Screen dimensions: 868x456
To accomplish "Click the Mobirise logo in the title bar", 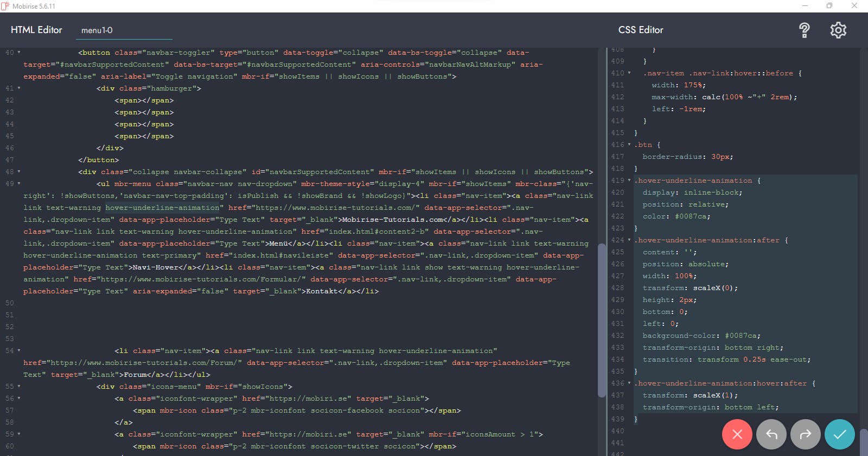I will [x=5, y=6].
